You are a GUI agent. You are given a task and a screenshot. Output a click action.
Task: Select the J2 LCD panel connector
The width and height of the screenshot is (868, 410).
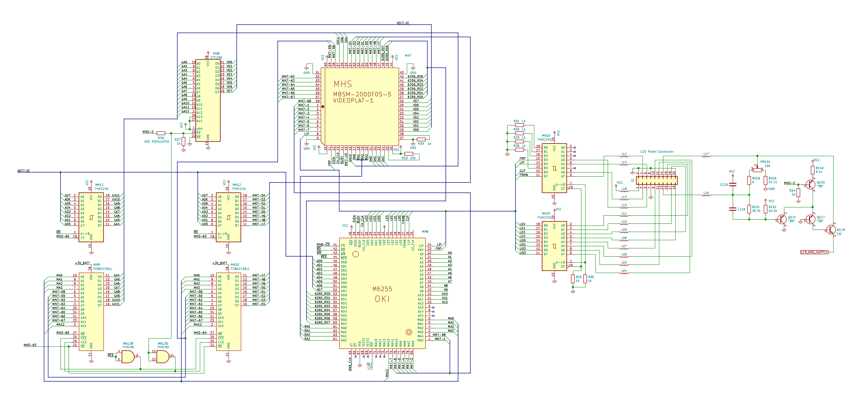(657, 180)
